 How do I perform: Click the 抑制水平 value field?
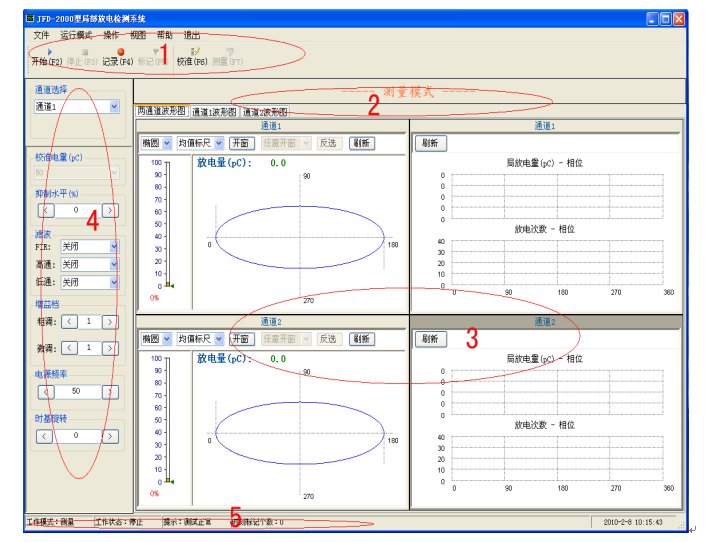78,210
